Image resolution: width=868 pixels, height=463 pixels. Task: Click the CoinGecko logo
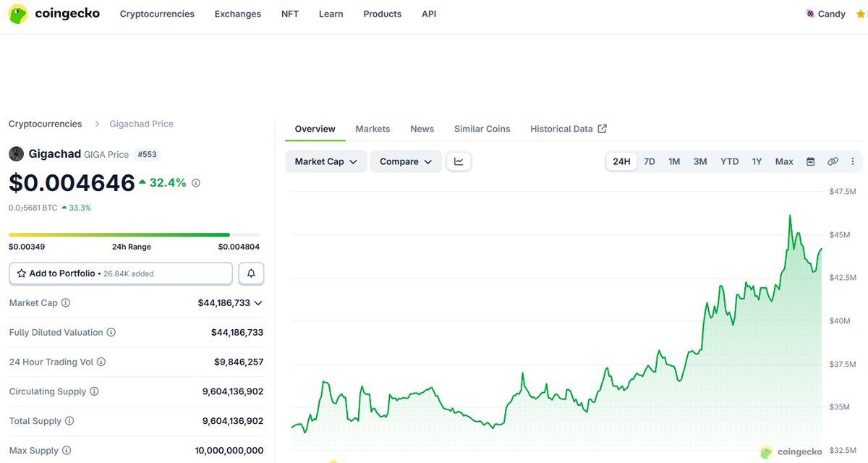point(54,14)
